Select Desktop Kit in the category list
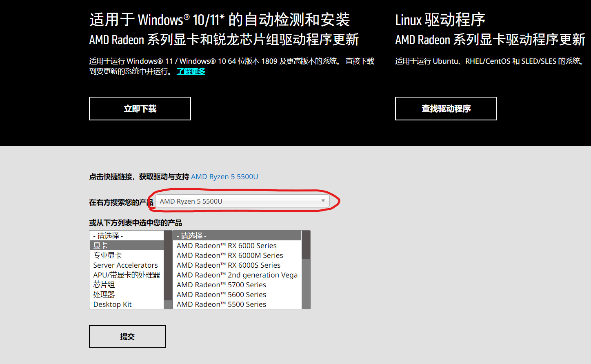The width and height of the screenshot is (591, 364). (x=127, y=304)
